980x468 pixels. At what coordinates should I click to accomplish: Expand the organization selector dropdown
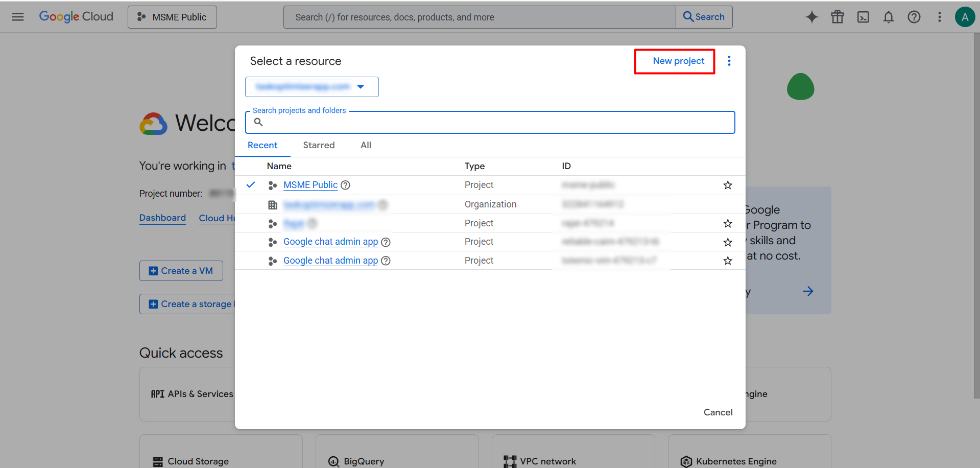tap(312, 87)
